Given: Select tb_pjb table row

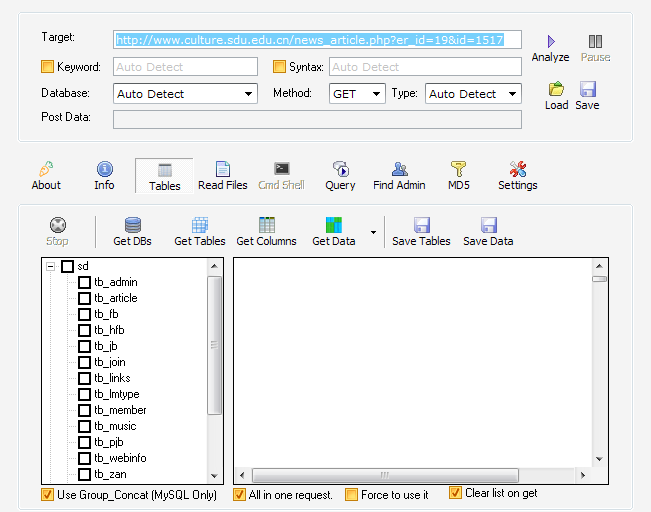Looking at the screenshot, I should tap(109, 442).
